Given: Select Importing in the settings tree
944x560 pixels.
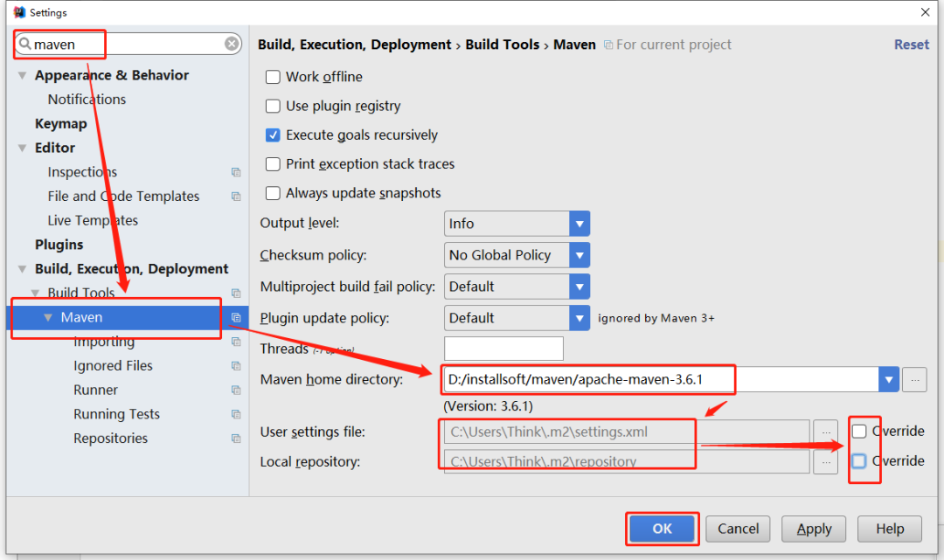Looking at the screenshot, I should click(104, 342).
